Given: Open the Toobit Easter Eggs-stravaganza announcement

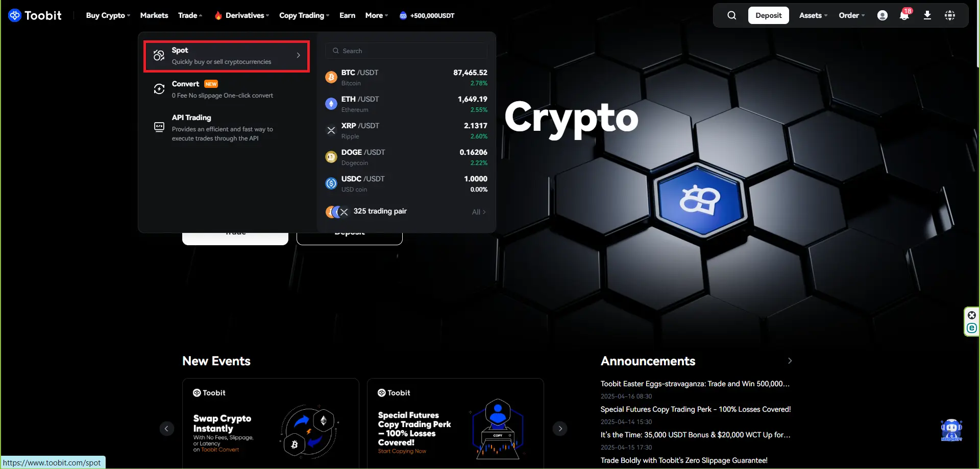Looking at the screenshot, I should tap(695, 384).
